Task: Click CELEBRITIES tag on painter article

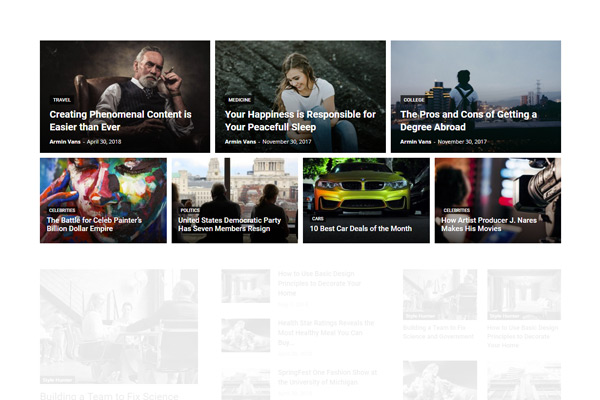Action: (x=62, y=210)
